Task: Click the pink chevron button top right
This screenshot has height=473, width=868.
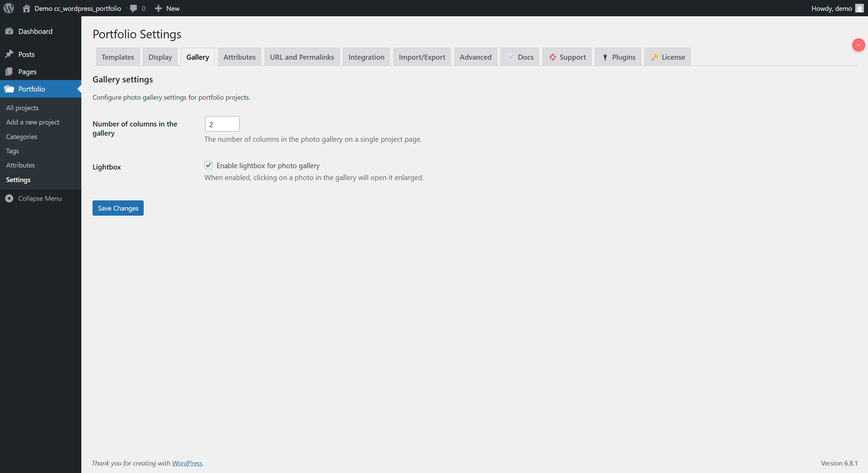Action: [858, 45]
